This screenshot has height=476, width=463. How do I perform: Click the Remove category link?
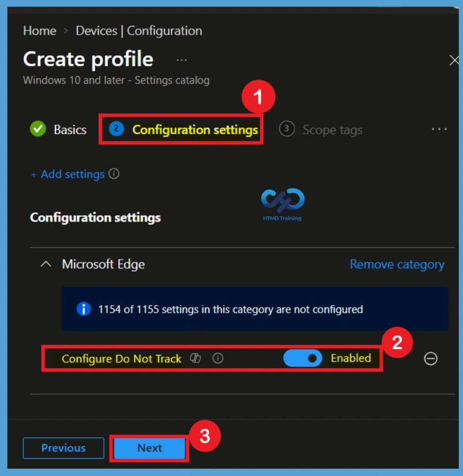coord(397,264)
